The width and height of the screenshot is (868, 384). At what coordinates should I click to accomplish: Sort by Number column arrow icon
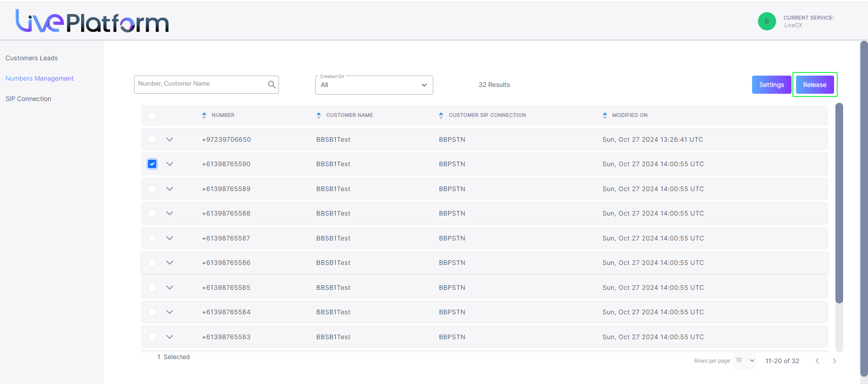click(x=204, y=115)
